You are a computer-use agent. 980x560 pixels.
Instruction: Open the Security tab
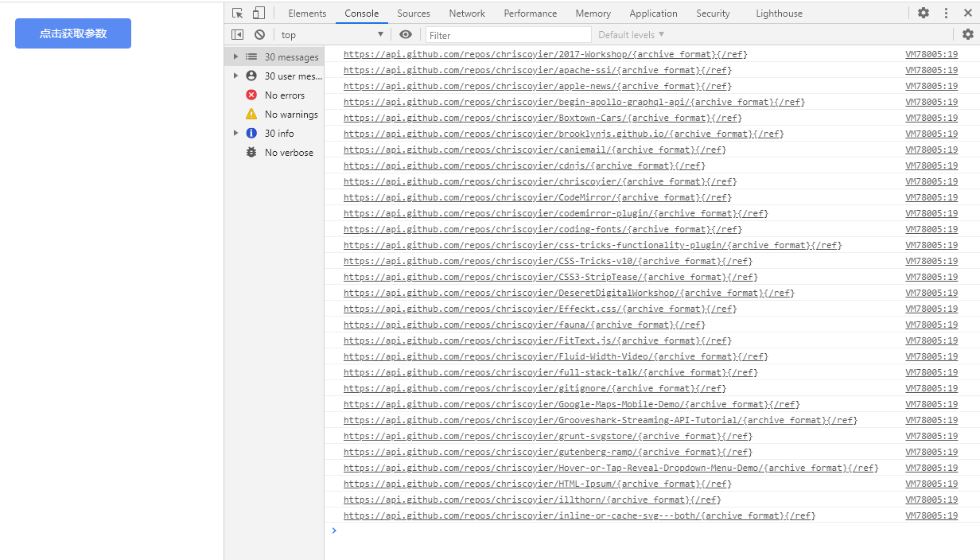point(713,14)
